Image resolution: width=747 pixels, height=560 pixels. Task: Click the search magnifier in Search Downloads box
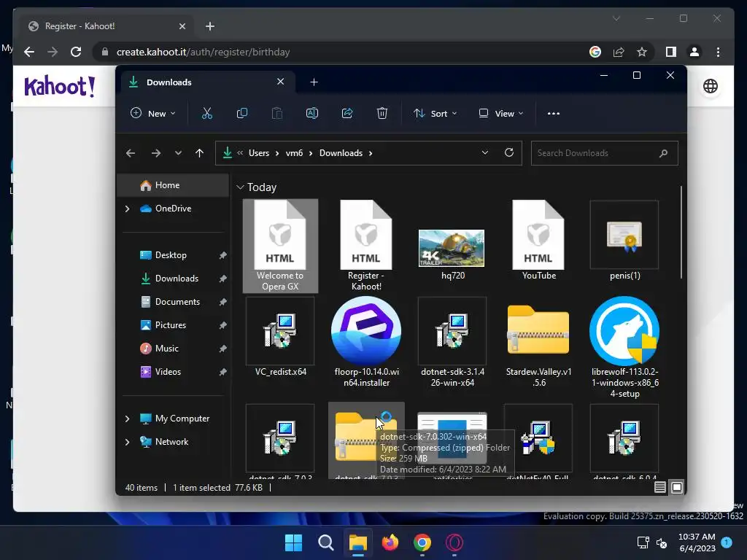pos(663,153)
